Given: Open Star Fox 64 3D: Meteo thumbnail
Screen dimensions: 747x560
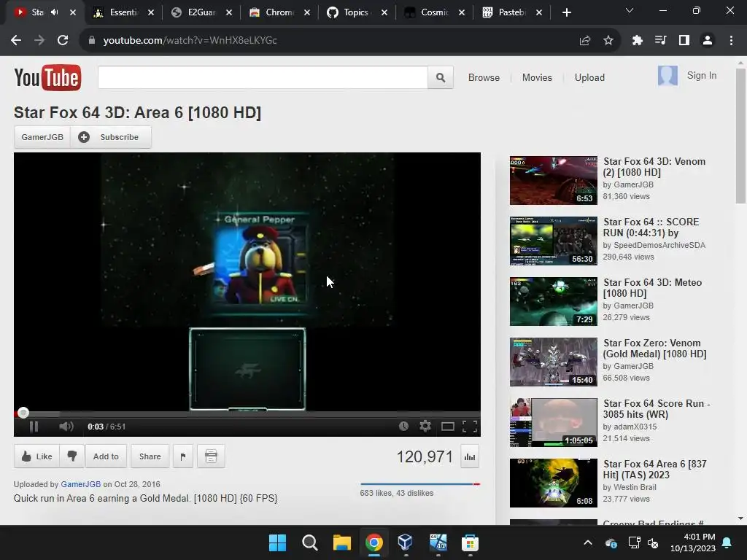Looking at the screenshot, I should pyautogui.click(x=553, y=301).
